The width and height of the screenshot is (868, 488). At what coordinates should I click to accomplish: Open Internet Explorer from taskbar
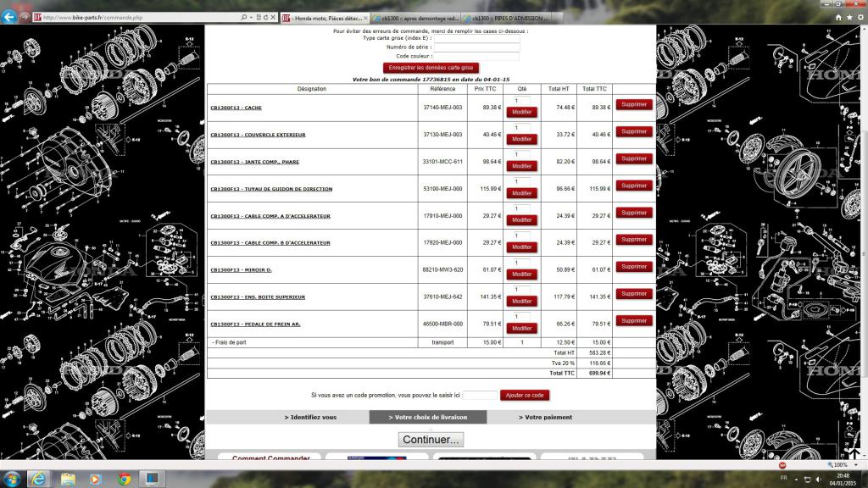38,479
